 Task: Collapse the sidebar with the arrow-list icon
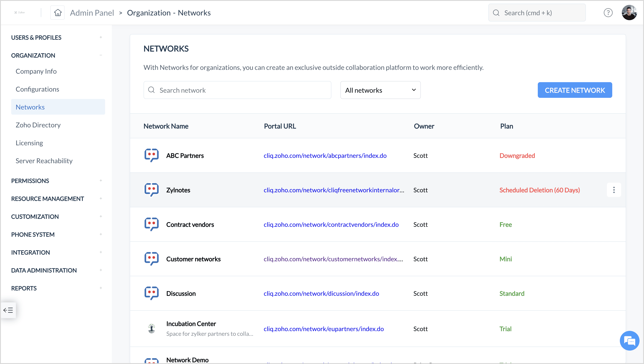[8, 310]
